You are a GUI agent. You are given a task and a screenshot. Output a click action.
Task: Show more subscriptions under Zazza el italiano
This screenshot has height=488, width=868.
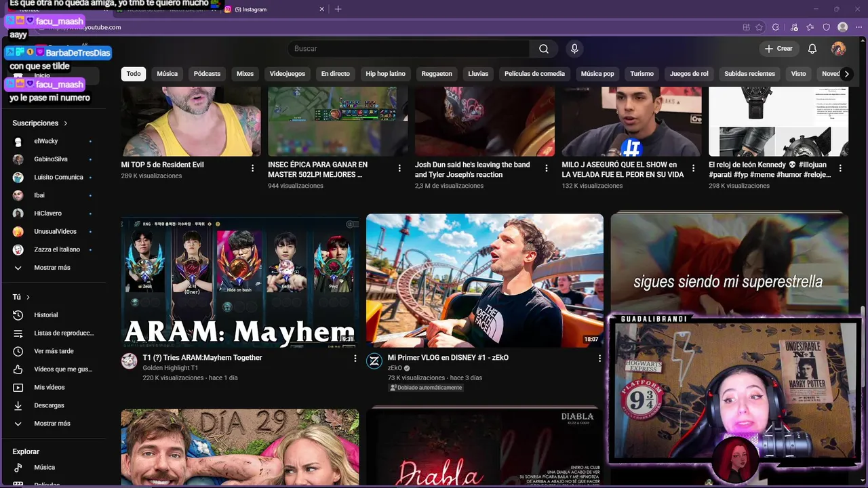(x=53, y=268)
